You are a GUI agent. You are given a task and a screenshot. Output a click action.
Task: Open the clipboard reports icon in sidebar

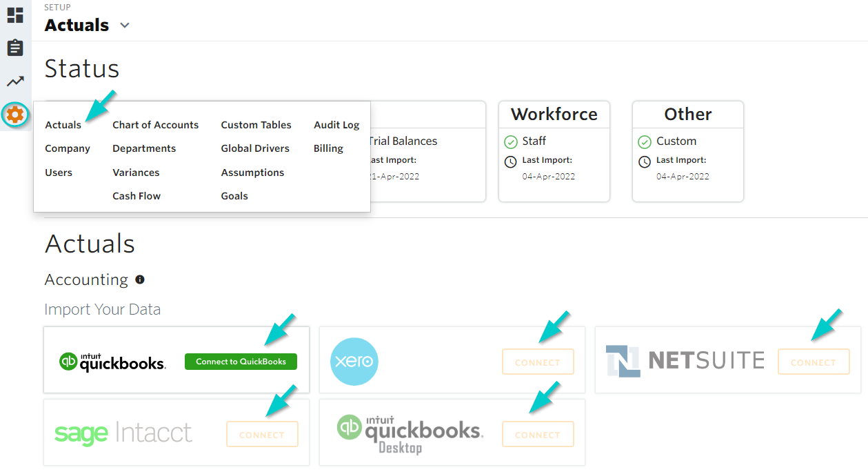tap(15, 48)
